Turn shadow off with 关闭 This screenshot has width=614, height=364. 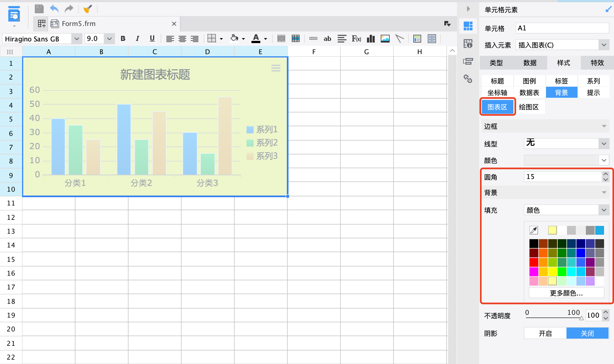coord(587,333)
